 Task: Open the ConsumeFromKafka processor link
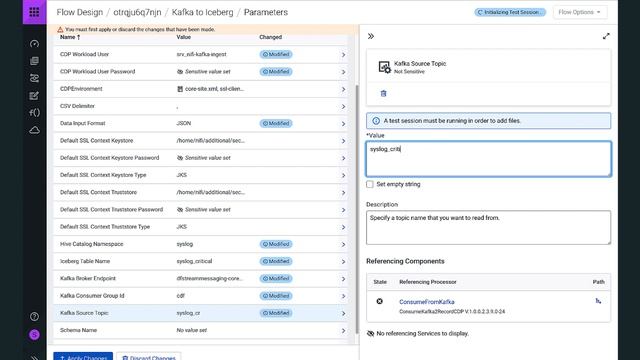[x=427, y=302]
